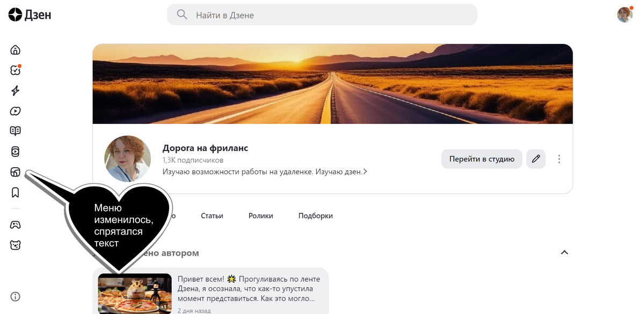Click the info icon at sidebar bottom

click(x=15, y=296)
